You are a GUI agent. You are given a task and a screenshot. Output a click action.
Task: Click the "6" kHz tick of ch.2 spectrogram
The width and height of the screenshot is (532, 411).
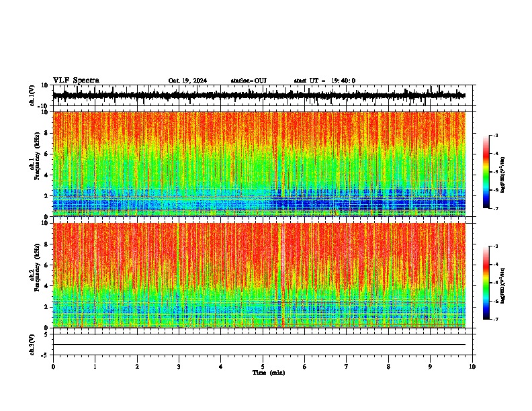click(x=47, y=265)
